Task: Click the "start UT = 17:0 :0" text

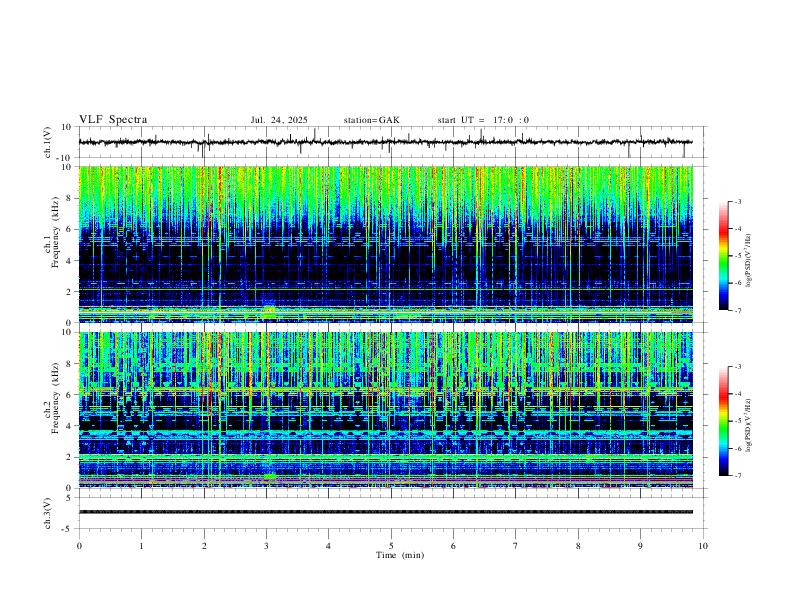Action: (483, 120)
